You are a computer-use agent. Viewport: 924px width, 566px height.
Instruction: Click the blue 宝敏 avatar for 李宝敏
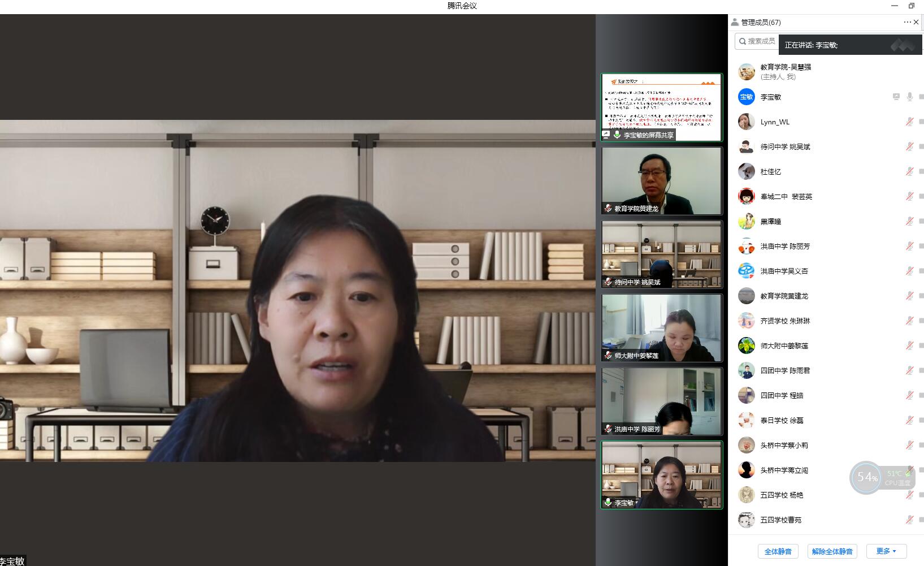click(747, 97)
